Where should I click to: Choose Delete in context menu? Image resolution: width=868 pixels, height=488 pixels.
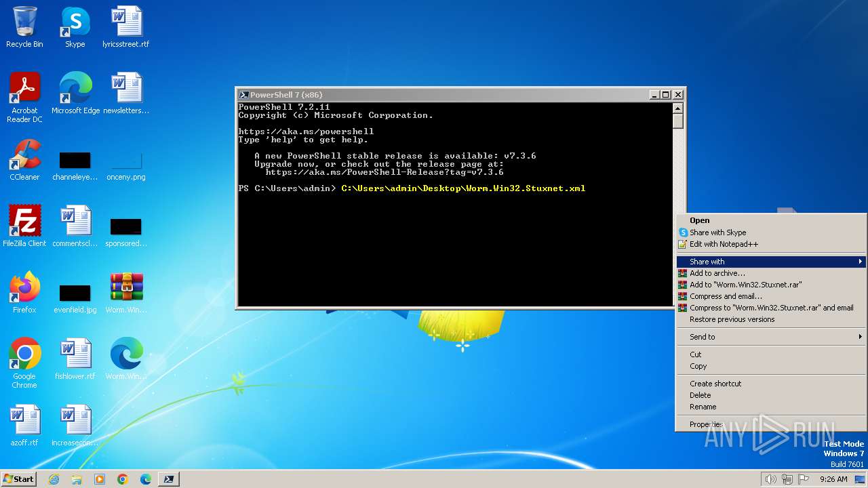click(771, 395)
